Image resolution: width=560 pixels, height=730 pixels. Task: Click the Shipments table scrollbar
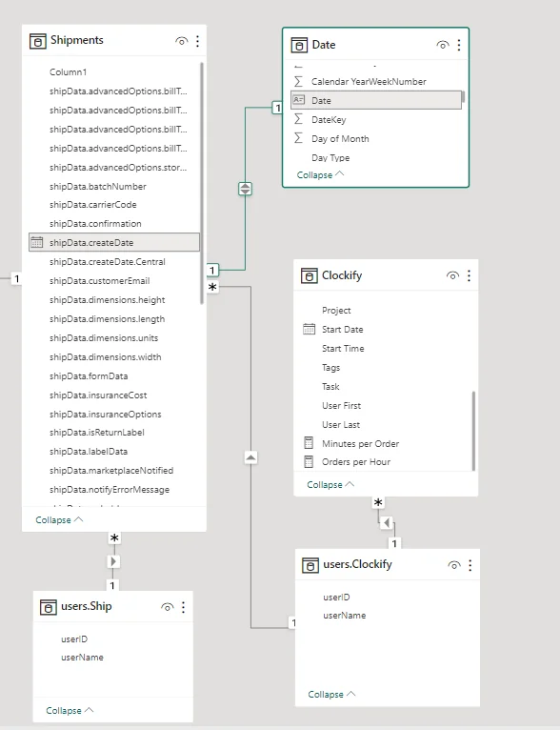point(202,183)
